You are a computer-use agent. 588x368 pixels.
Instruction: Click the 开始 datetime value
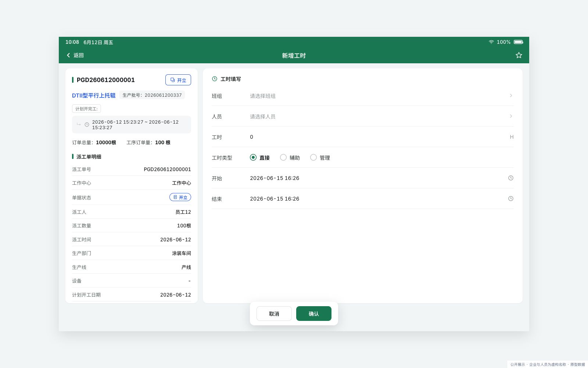275,178
